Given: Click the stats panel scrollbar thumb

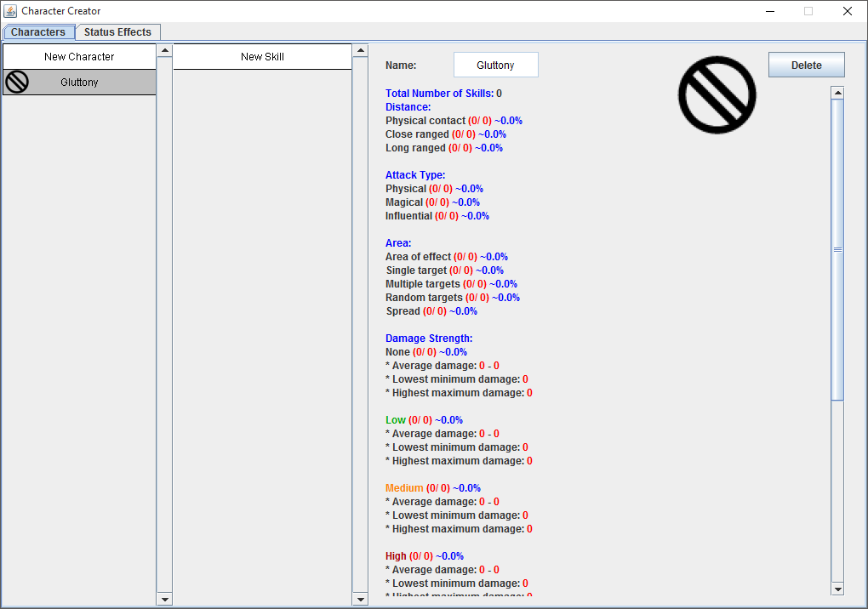Looking at the screenshot, I should pyautogui.click(x=837, y=249).
